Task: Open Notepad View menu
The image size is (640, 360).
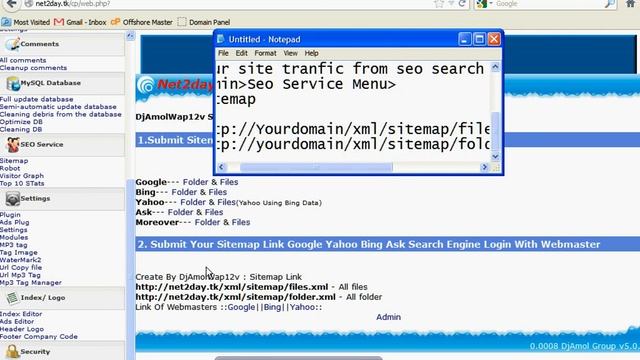Action: point(290,53)
